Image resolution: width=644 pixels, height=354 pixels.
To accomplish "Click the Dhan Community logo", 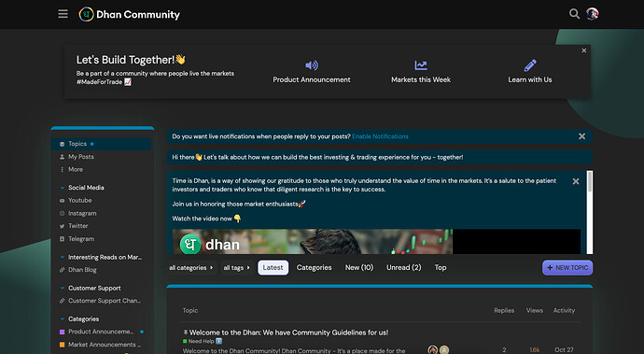I will [x=130, y=14].
